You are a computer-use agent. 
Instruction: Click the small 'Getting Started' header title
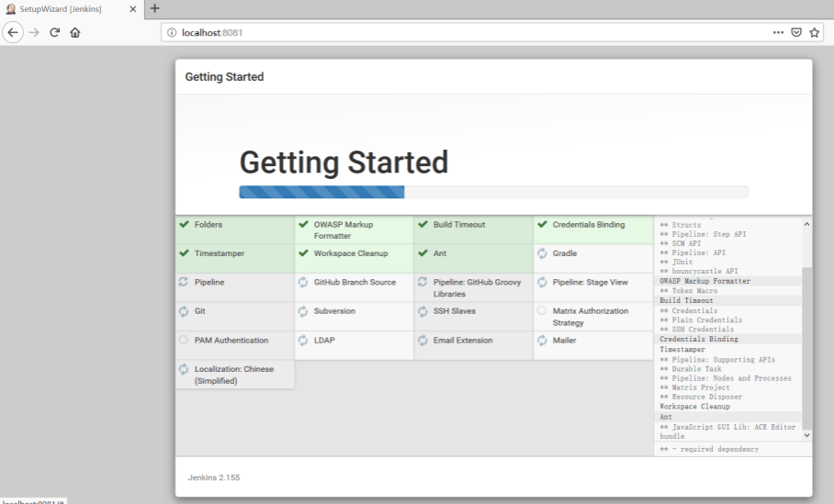tap(224, 77)
